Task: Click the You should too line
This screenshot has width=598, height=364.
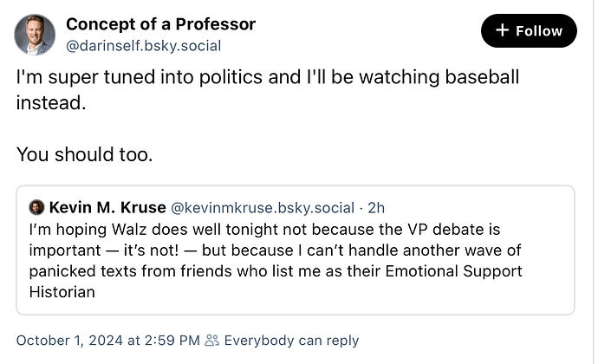Action: [84, 155]
